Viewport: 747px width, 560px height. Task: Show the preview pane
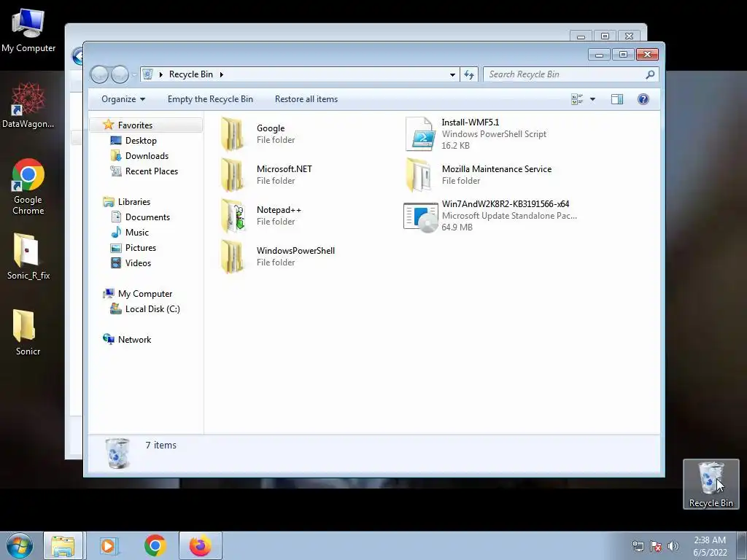pyautogui.click(x=617, y=99)
